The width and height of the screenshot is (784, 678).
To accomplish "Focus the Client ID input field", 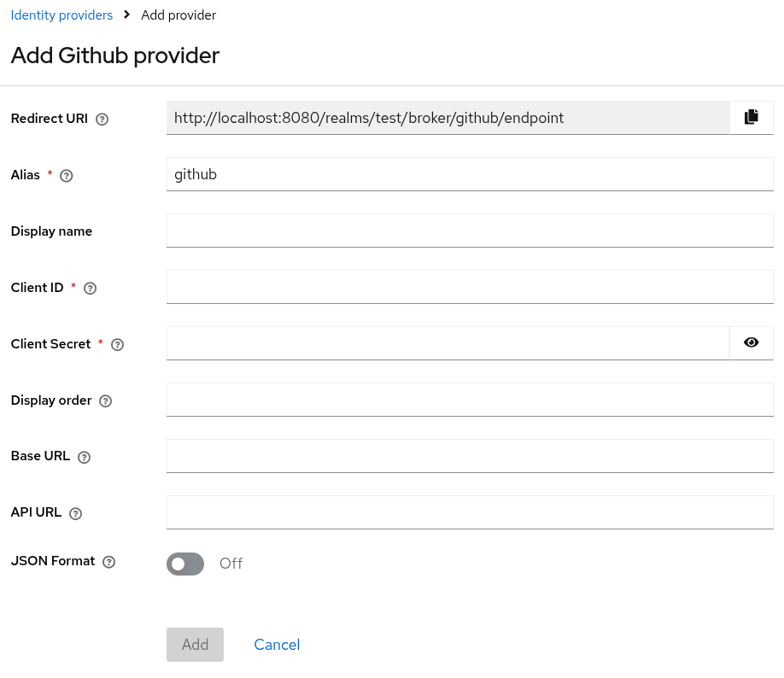I will click(x=470, y=286).
